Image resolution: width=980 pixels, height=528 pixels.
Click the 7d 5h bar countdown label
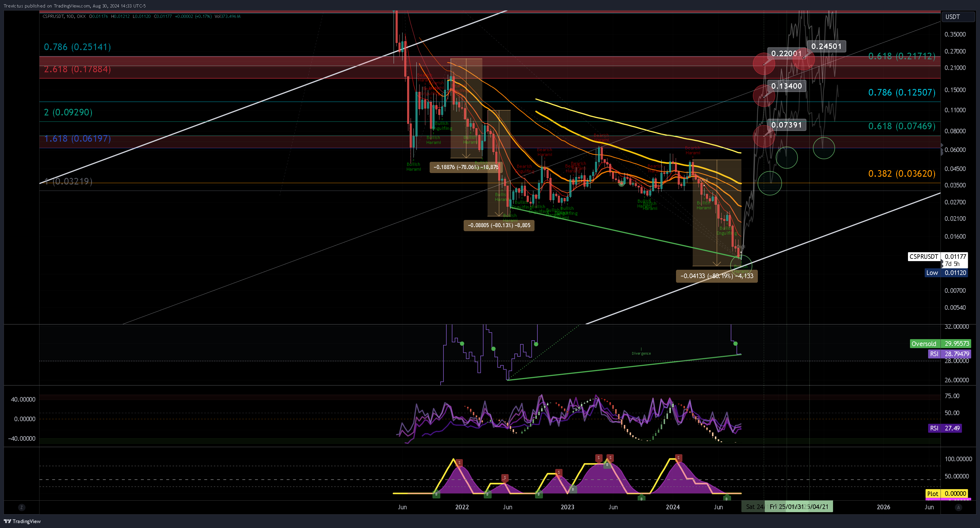click(x=952, y=264)
